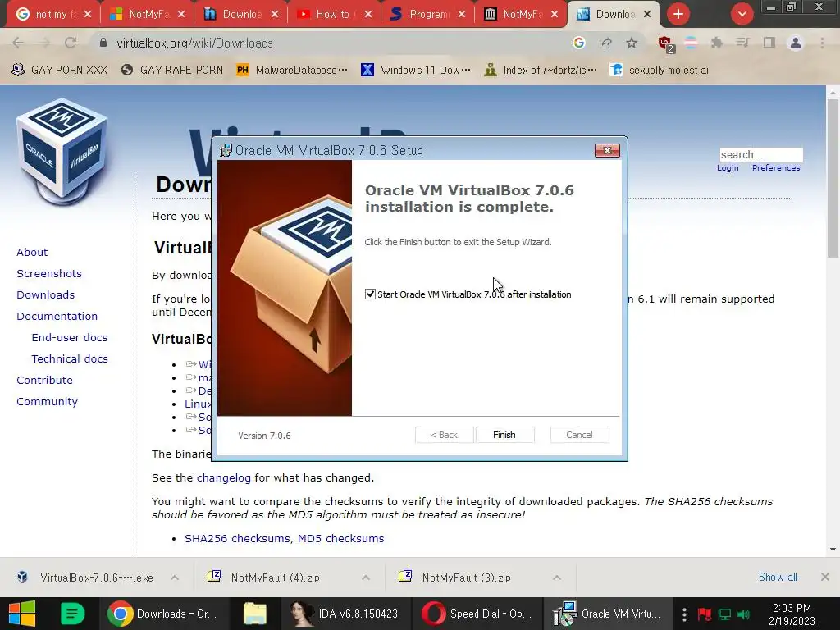Open the MD5 checksums link
This screenshot has width=840, height=630.
coord(340,538)
